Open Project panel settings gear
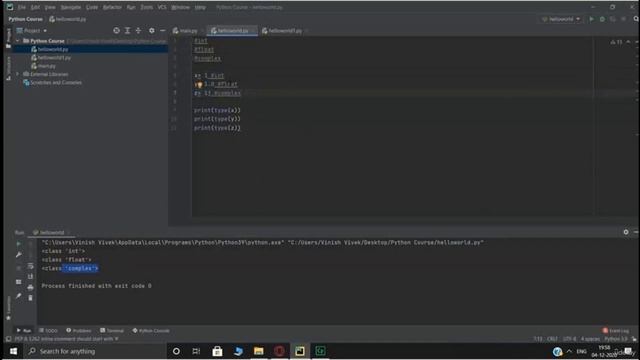Screen dimensions: 640x360 click(x=151, y=31)
